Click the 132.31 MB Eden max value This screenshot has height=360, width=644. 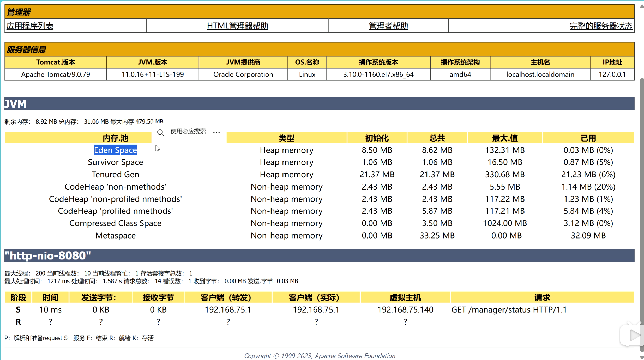(505, 150)
